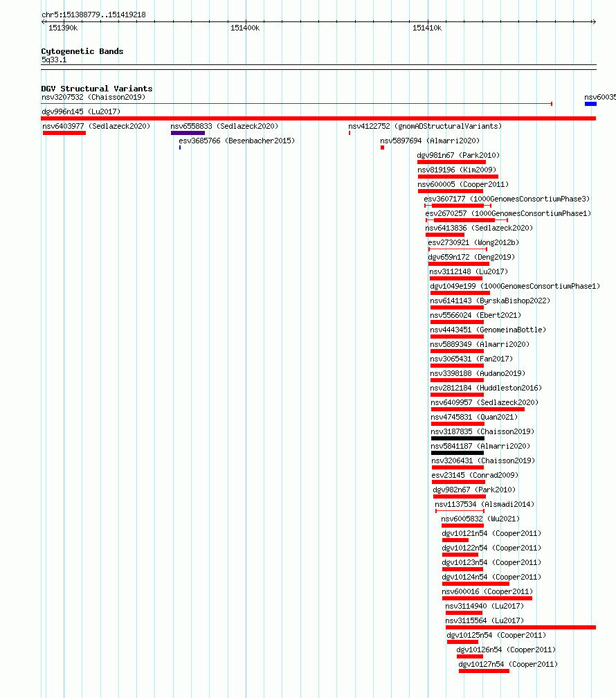The height and width of the screenshot is (698, 616).
Task: Click the blue bar under nsv60035 at right edge
Action: click(590, 104)
